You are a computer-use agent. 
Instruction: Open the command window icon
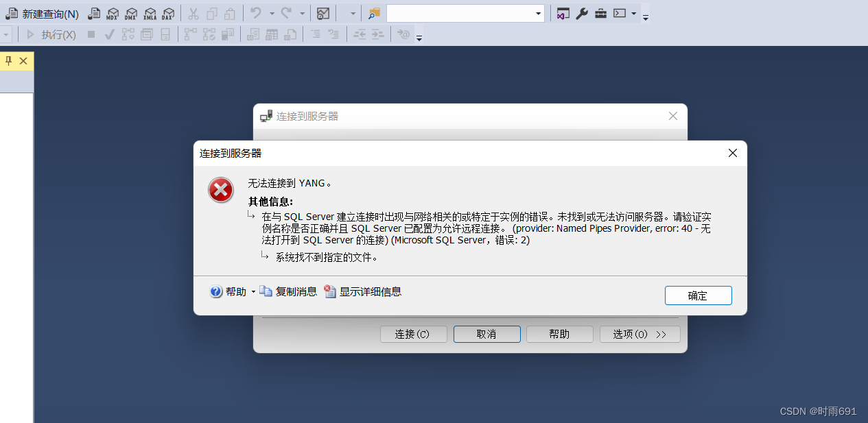tap(620, 14)
